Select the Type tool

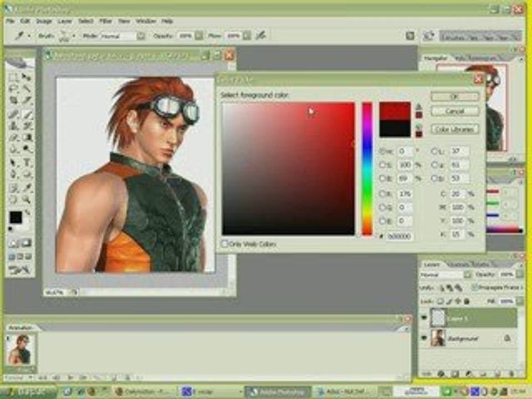[27, 163]
